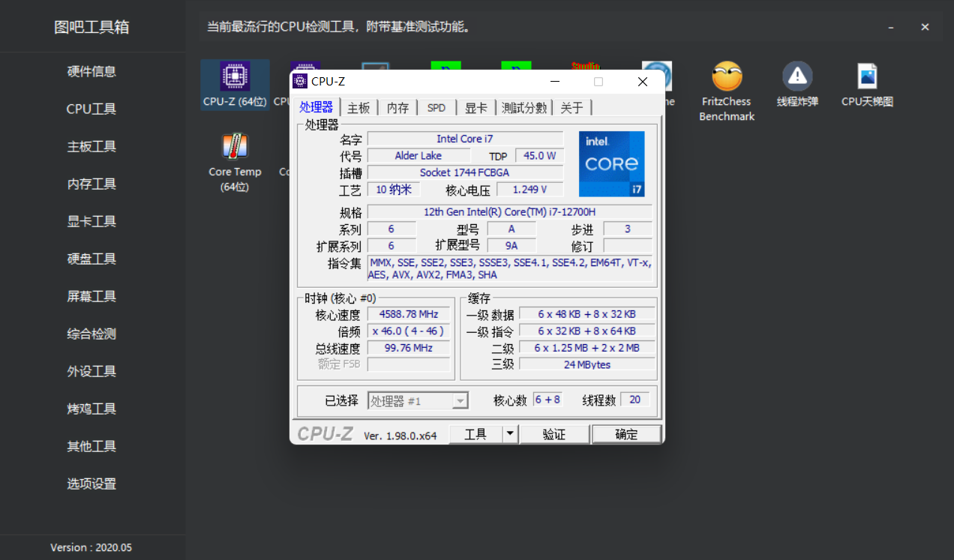Expand the arrow beside the 工具 button
Viewport: 954px width, 560px height.
[510, 434]
